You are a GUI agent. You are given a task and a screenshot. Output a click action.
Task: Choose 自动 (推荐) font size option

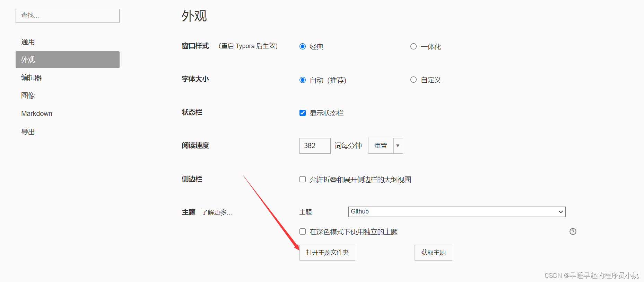click(x=303, y=80)
